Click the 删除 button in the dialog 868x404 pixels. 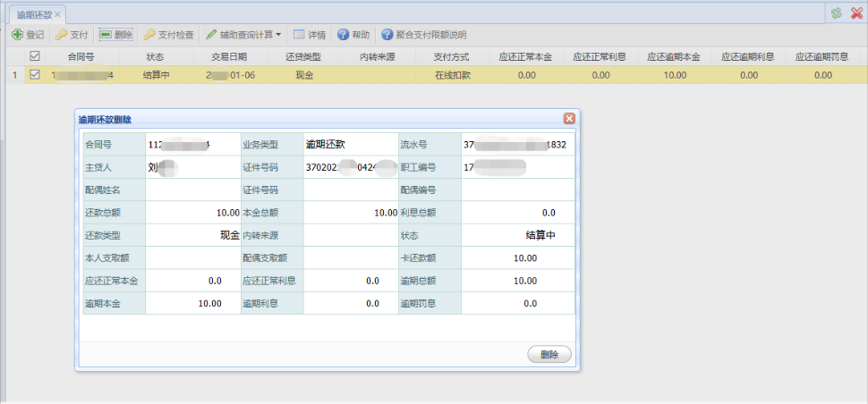[549, 355]
